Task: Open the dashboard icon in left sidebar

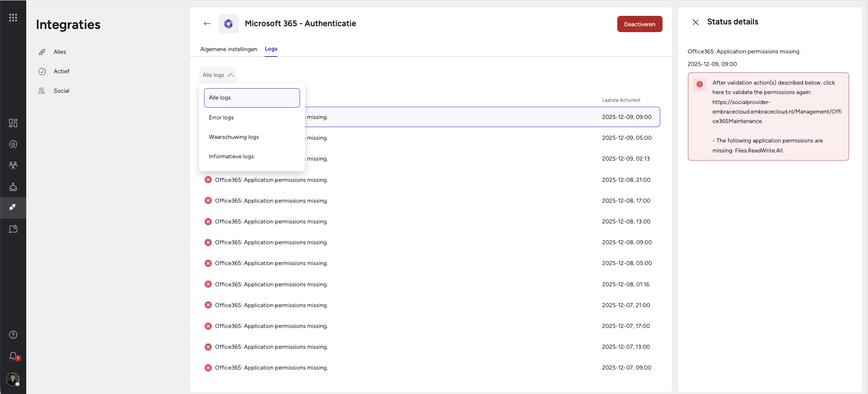Action: [13, 123]
